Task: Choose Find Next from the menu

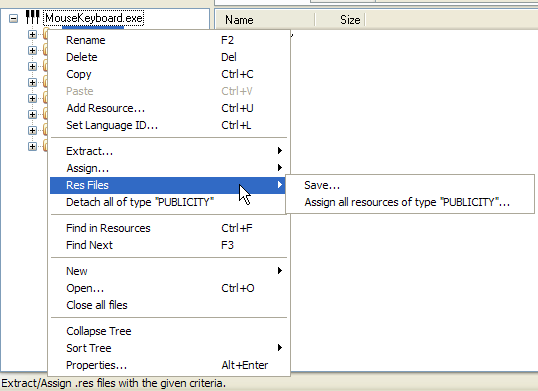Action: pyautogui.click(x=168, y=245)
